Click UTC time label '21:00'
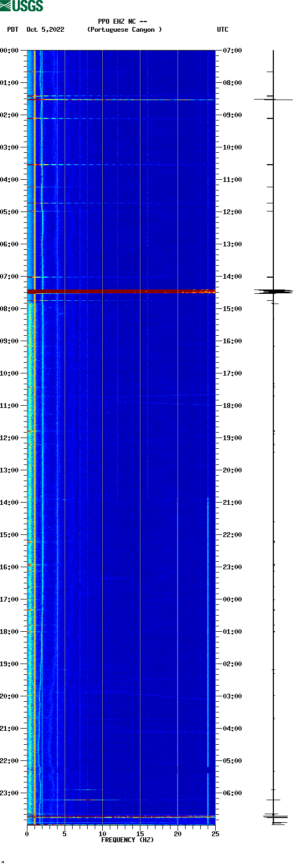The width and height of the screenshot is (297, 868). click(232, 503)
